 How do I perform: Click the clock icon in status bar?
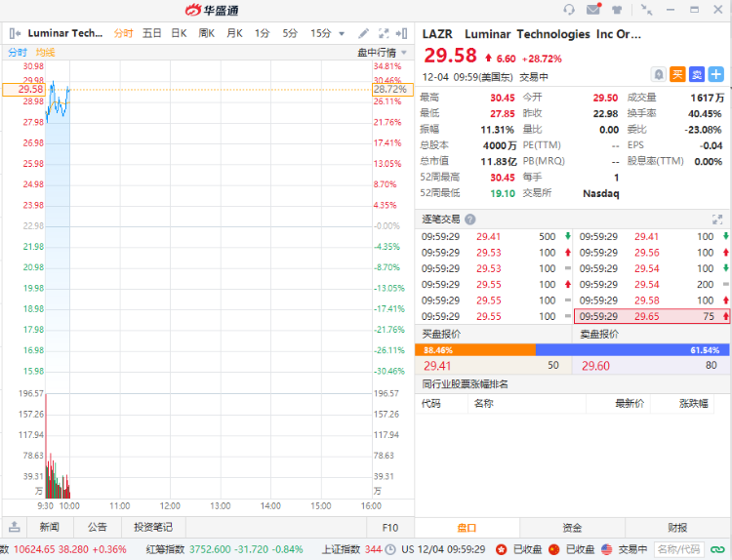click(390, 549)
